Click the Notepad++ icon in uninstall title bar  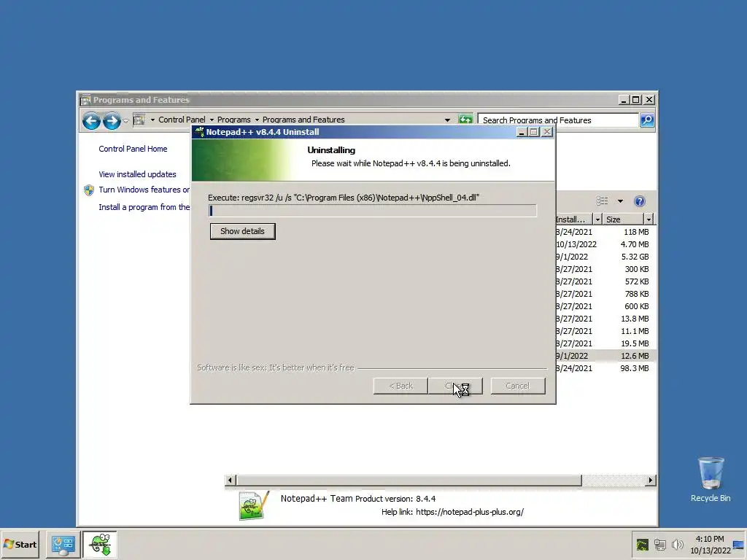pos(199,132)
